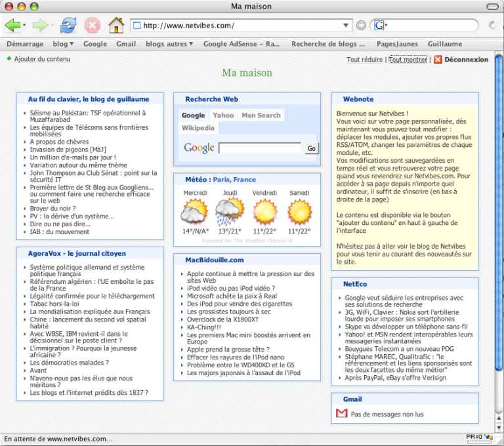The width and height of the screenshot is (504, 446).
Task: Click the Samedi sunny weather icon
Action: 299,211
